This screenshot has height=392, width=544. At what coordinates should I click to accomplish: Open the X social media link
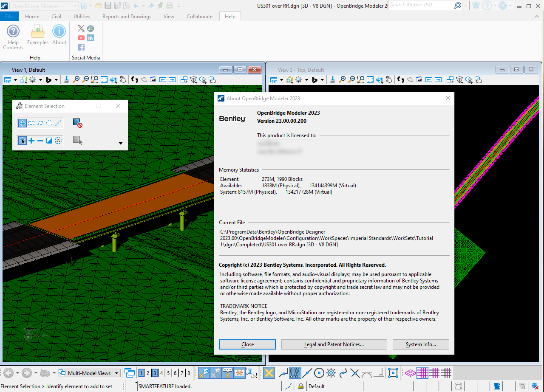coord(81,28)
